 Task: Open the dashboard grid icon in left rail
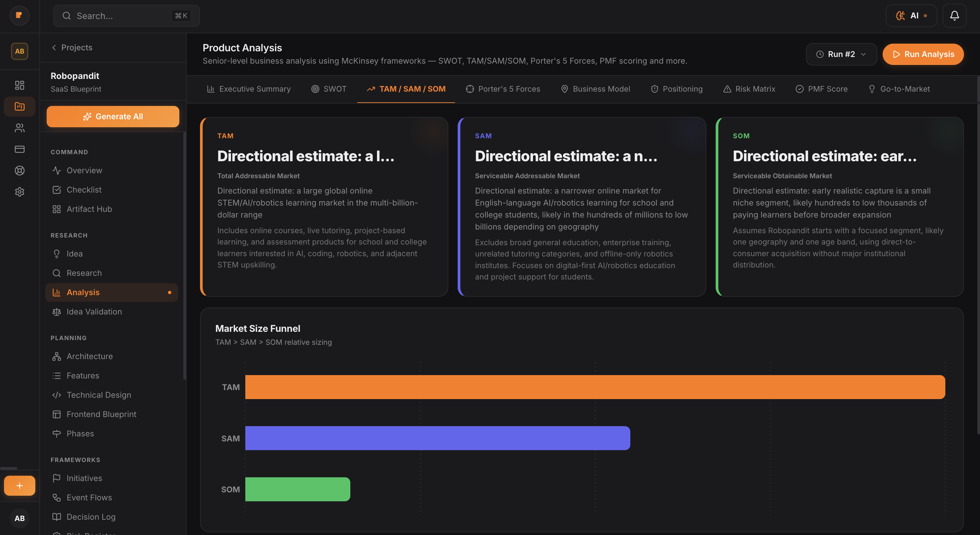point(19,85)
